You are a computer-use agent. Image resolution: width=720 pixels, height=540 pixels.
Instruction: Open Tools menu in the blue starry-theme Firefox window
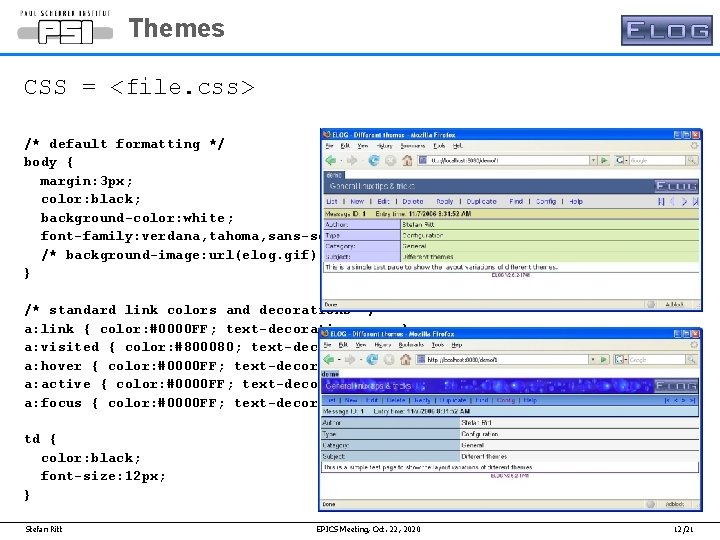[x=438, y=345]
